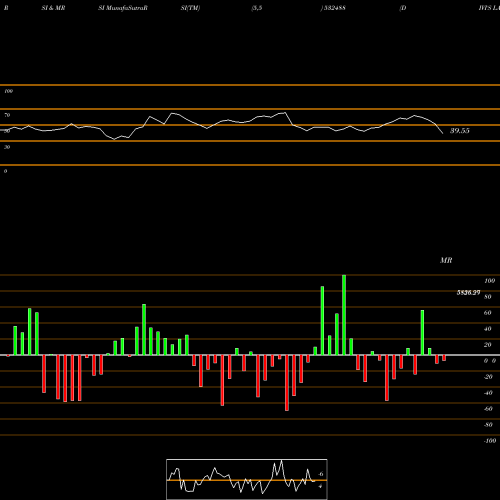Click MR axis label -40

pos(488,393)
